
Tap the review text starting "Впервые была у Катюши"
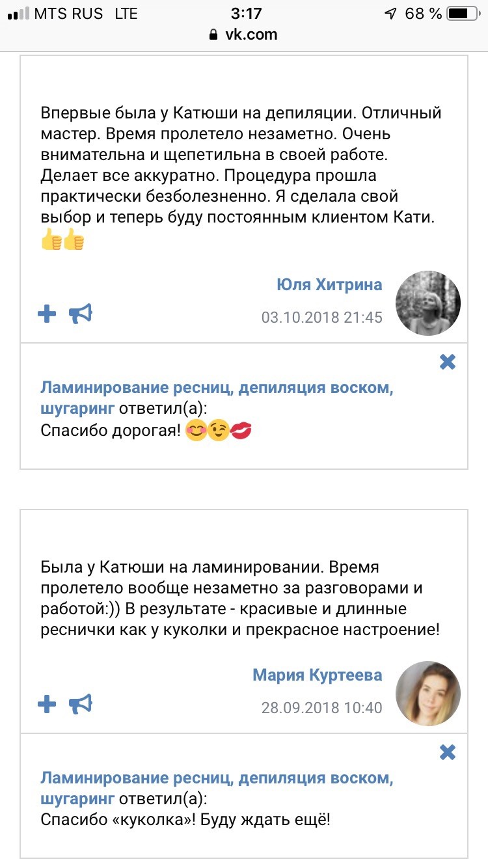(x=241, y=165)
